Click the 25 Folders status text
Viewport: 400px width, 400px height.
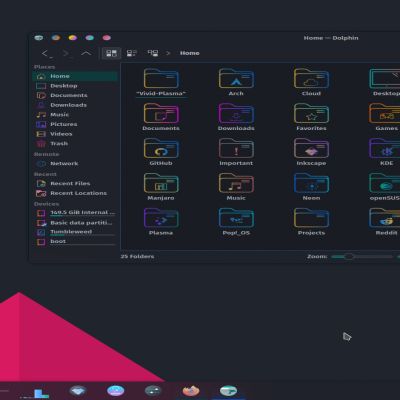[137, 257]
